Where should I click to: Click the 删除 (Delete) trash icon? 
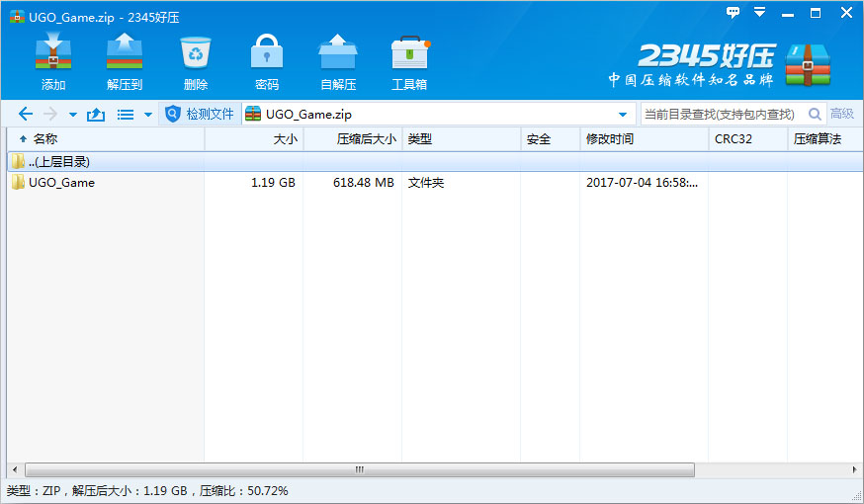[x=196, y=61]
